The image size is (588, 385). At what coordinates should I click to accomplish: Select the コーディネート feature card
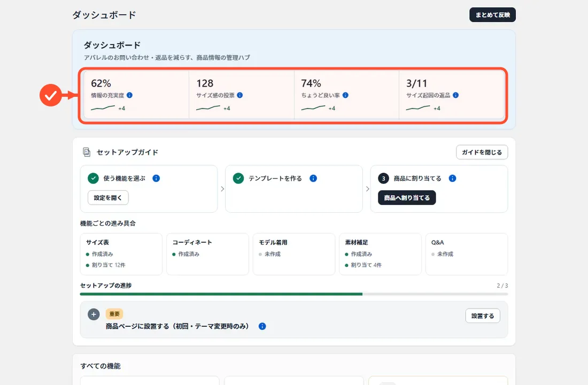click(x=207, y=254)
